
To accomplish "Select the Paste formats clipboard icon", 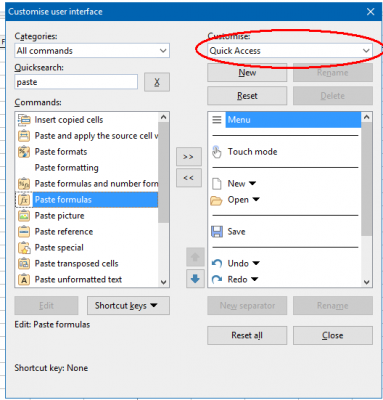I will pos(24,152).
